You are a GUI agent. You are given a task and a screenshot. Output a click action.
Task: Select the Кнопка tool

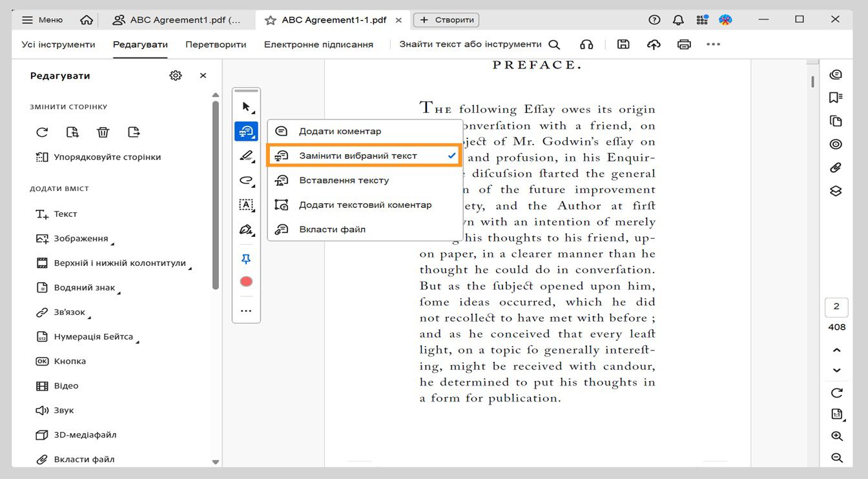61,362
